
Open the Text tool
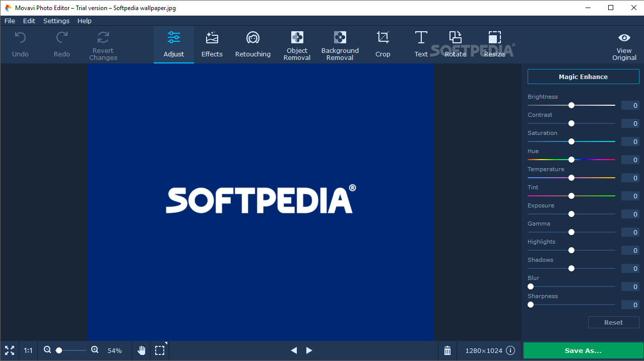421,44
